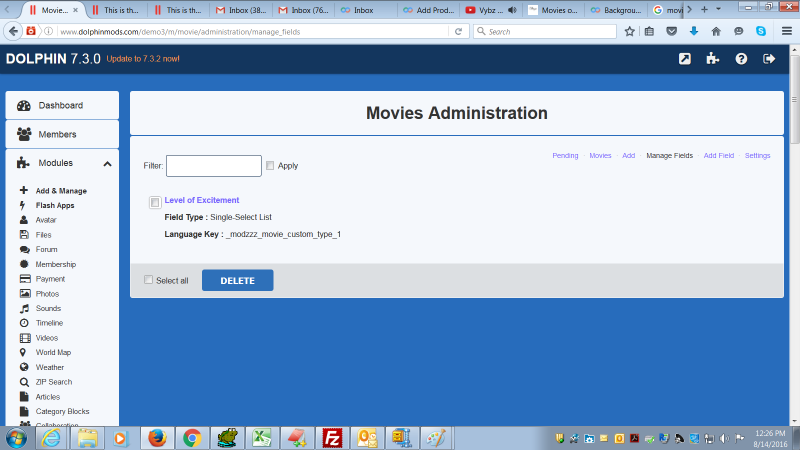Switch to the Backgrou... browser tab
The image size is (800, 450).
coord(615,10)
